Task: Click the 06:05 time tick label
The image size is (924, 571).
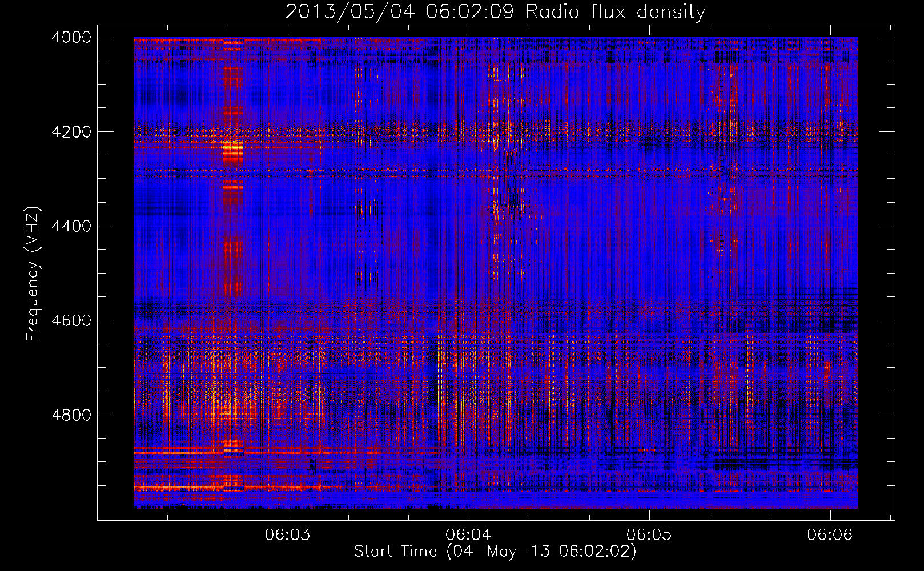Action: tap(649, 534)
